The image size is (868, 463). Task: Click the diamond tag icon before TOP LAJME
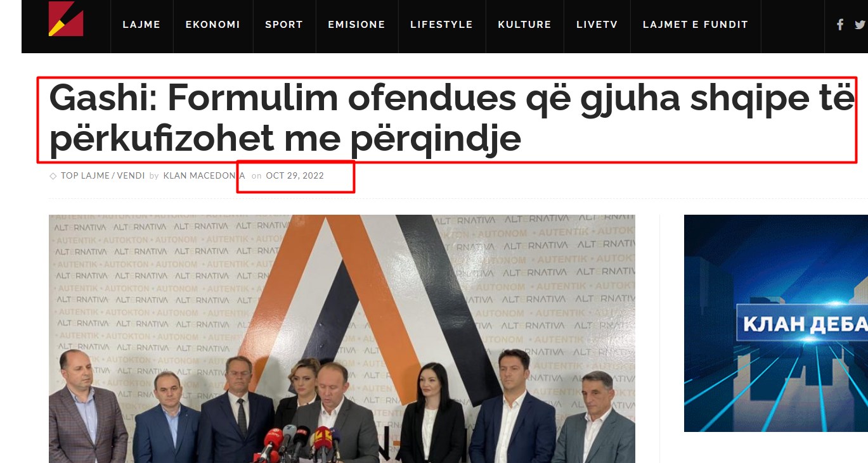coord(53,176)
